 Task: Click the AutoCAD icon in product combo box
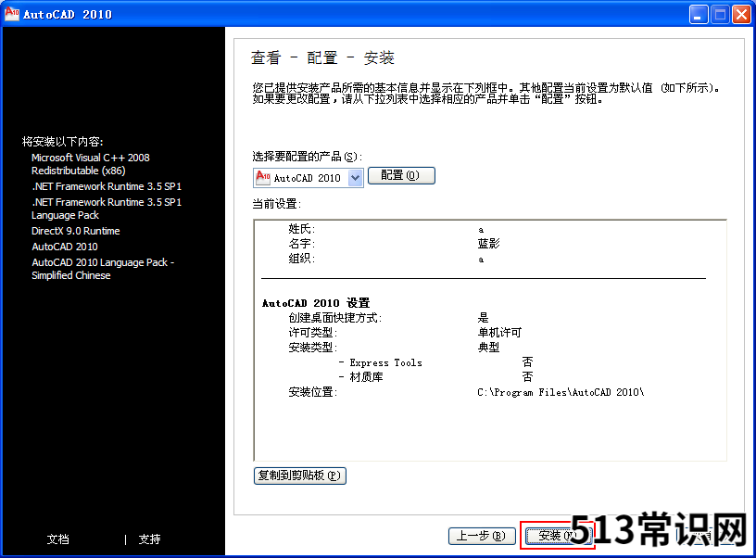(263, 177)
